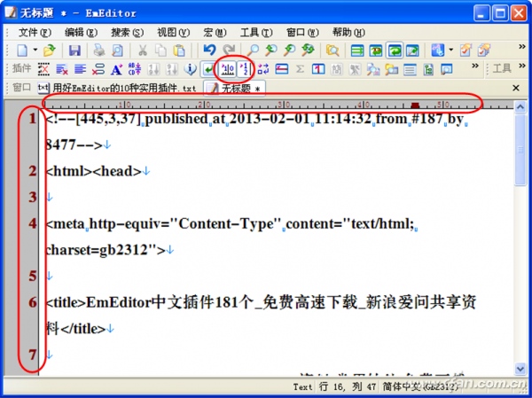Click the Open file folder icon

pyautogui.click(x=49, y=51)
